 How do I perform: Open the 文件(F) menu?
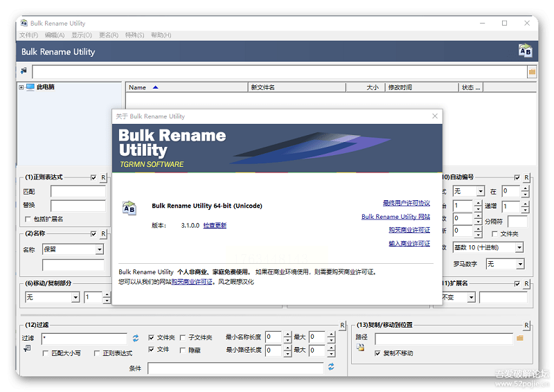28,35
